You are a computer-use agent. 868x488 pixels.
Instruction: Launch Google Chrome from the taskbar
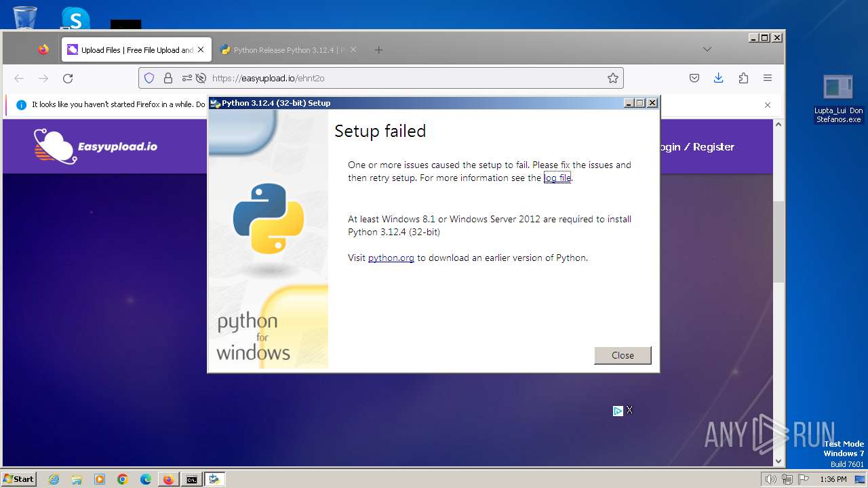123,479
